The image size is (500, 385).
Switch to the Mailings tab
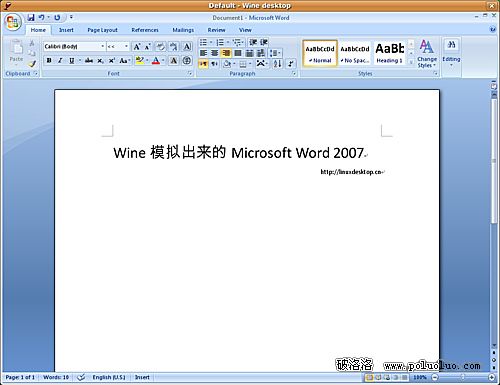coord(183,30)
